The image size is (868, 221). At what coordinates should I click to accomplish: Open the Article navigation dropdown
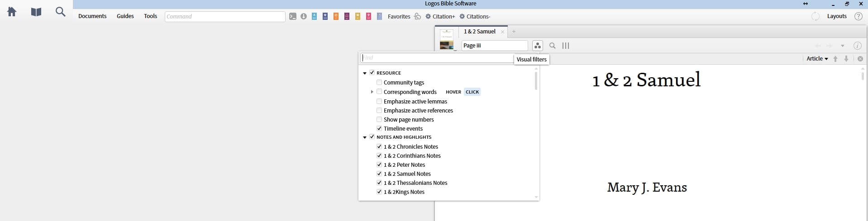[x=817, y=59]
